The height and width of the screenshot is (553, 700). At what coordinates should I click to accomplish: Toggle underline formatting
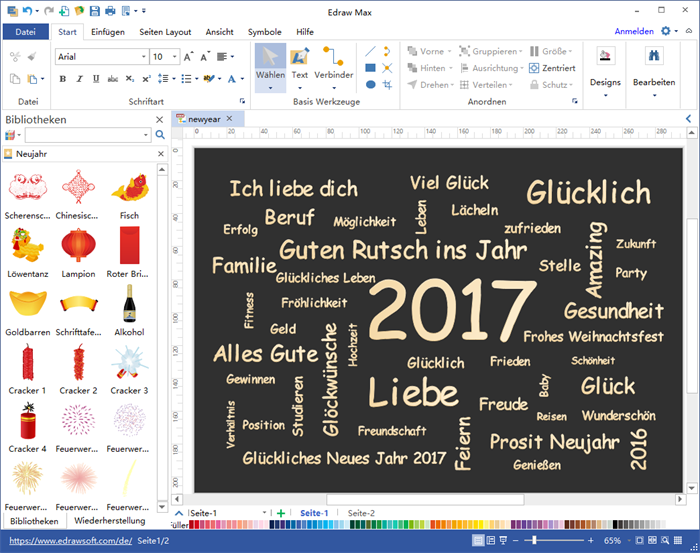click(96, 79)
